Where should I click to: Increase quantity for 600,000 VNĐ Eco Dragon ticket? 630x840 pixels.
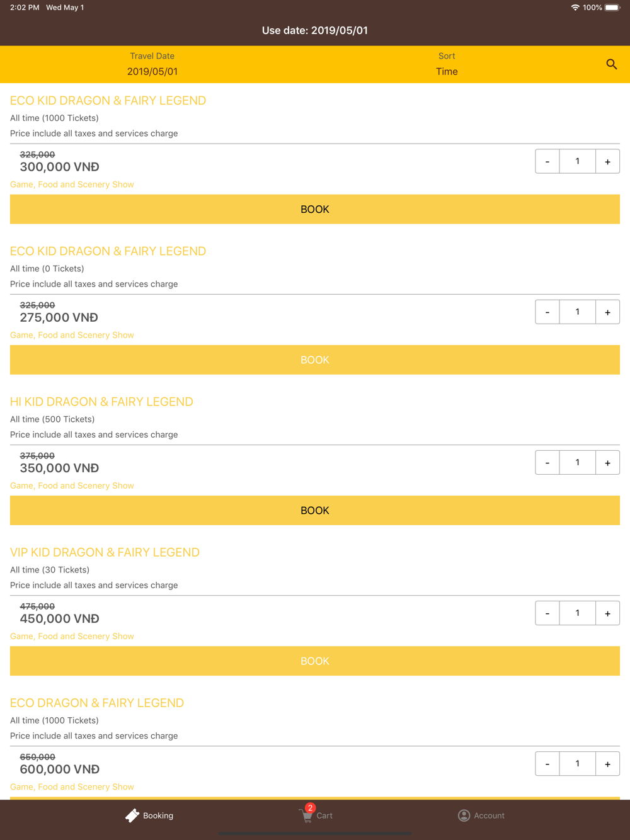point(607,764)
